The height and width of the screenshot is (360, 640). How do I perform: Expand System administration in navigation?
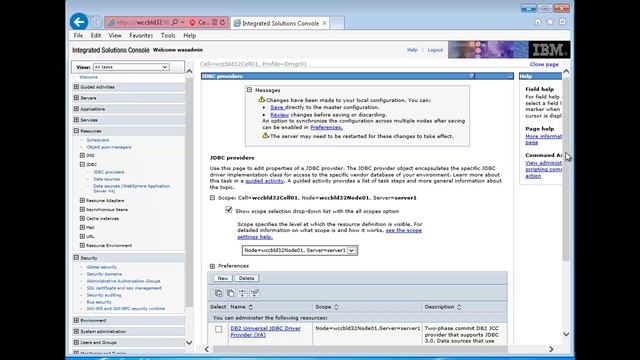pos(76,331)
